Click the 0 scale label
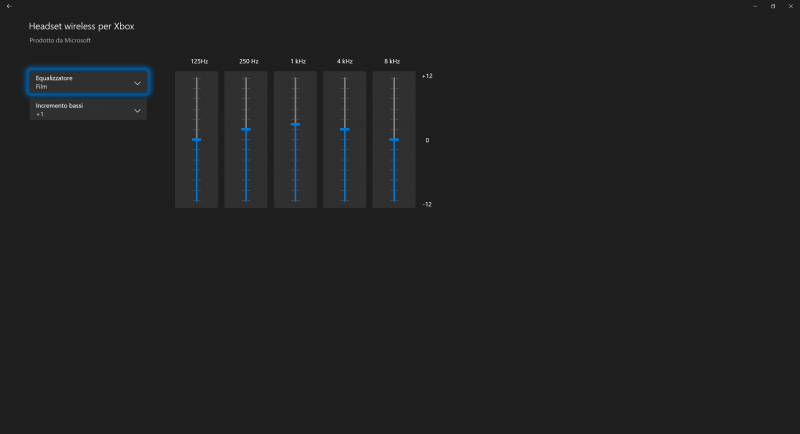800x434 pixels. coord(427,140)
